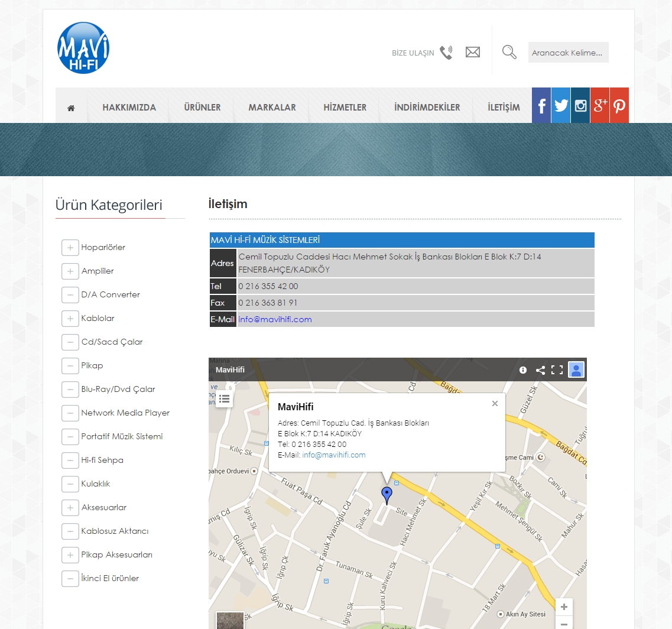Close the MaviHifi map info popup
Image resolution: width=672 pixels, height=629 pixels.
pos(495,403)
